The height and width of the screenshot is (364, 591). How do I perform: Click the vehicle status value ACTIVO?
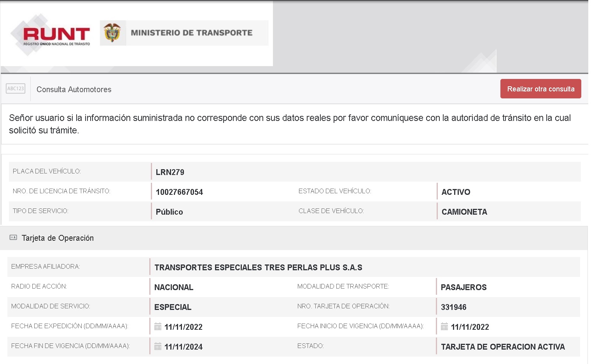pyautogui.click(x=456, y=192)
